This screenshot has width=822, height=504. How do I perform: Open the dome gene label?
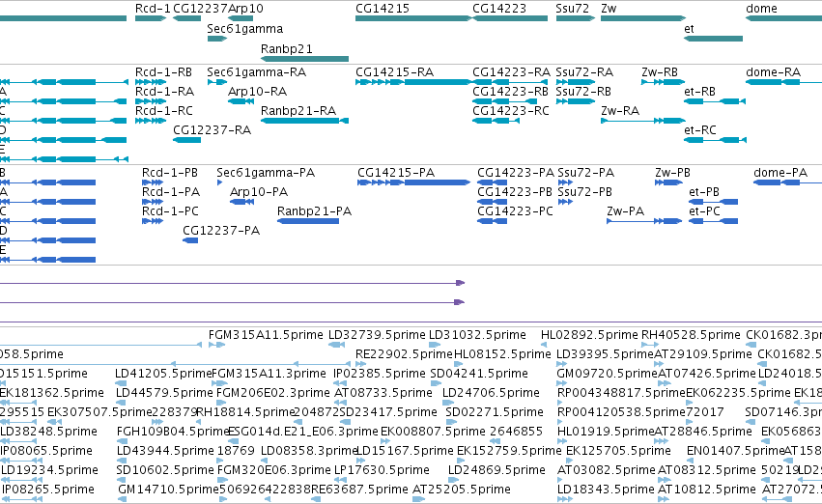coord(761,9)
